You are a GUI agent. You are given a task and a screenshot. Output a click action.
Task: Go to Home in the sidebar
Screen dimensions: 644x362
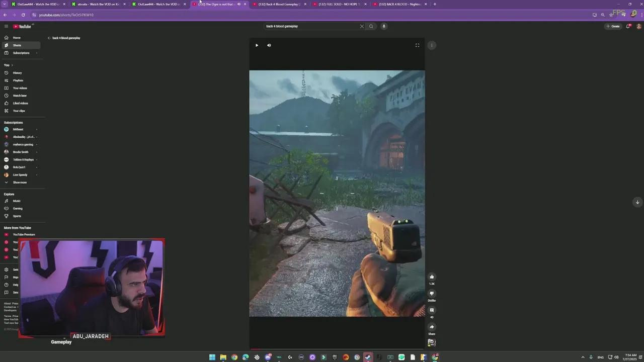click(20, 38)
